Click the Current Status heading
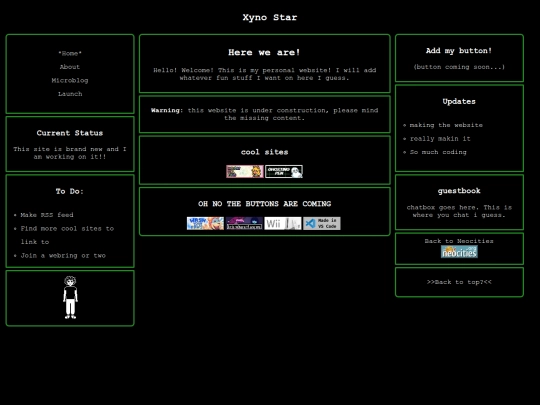The width and height of the screenshot is (540, 405). (x=70, y=133)
